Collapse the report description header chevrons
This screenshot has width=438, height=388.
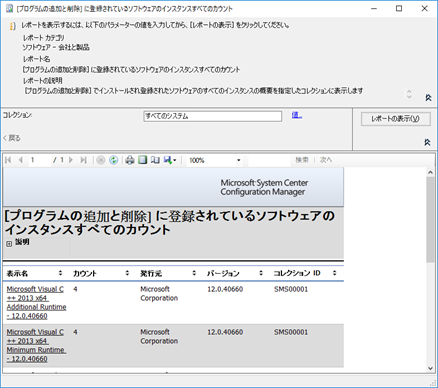pyautogui.click(x=428, y=98)
